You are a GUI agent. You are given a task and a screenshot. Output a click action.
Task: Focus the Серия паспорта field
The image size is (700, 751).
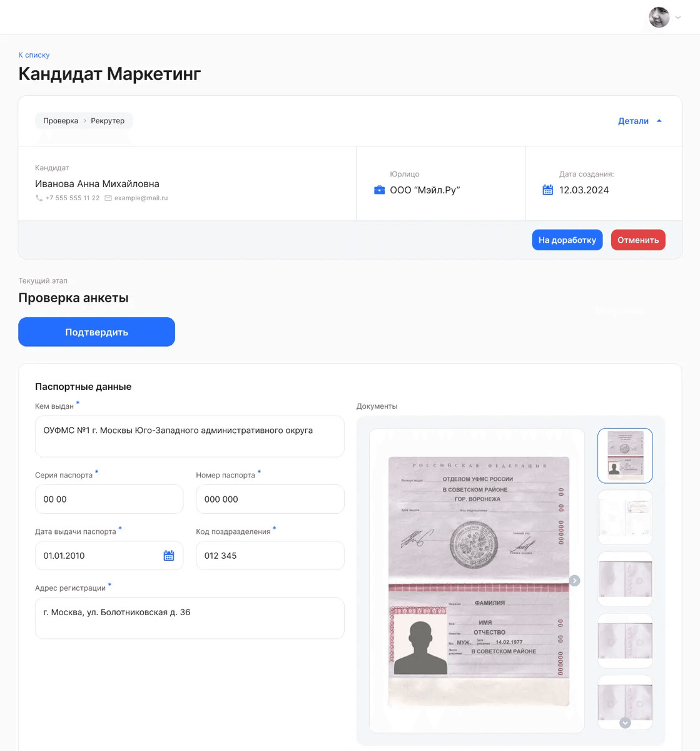click(x=109, y=499)
